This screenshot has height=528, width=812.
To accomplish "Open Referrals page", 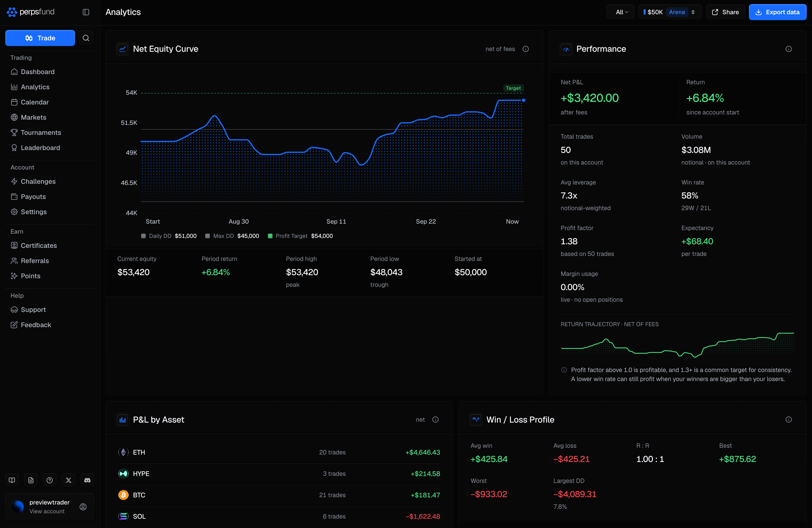I will pyautogui.click(x=49, y=261).
